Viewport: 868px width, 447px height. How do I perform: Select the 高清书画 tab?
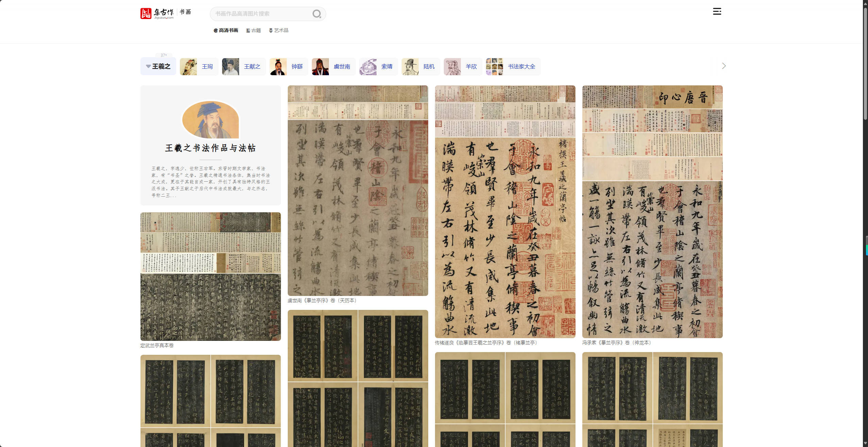pyautogui.click(x=226, y=31)
